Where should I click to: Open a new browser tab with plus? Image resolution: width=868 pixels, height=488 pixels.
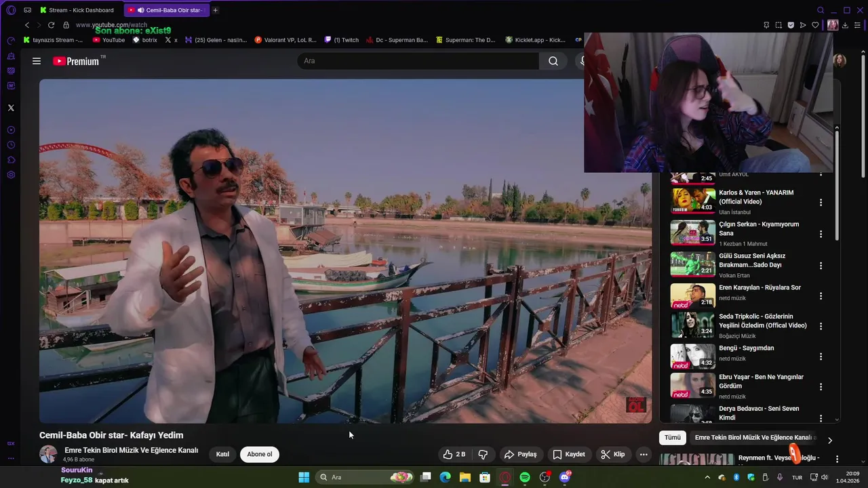tap(216, 10)
